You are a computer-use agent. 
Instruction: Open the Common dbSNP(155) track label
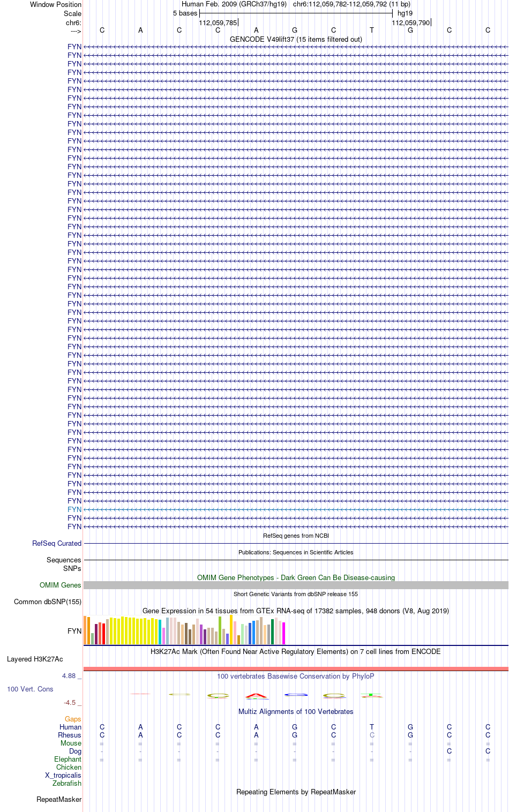coord(48,602)
